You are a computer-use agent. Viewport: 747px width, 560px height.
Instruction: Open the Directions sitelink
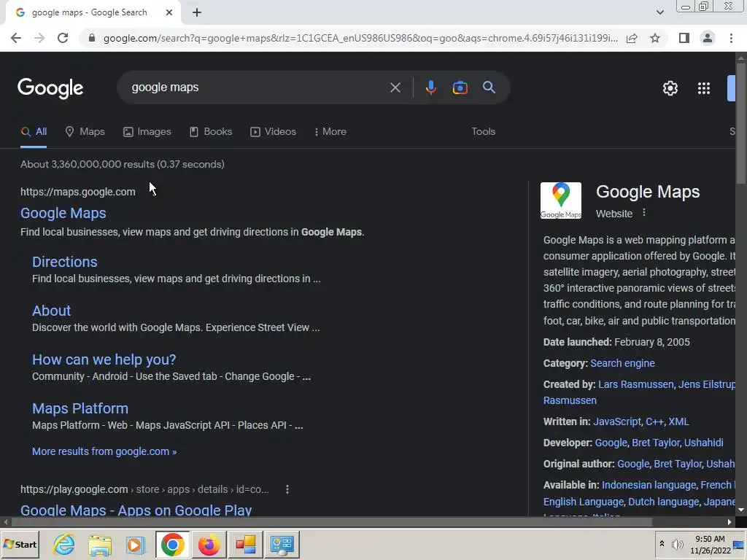click(65, 262)
